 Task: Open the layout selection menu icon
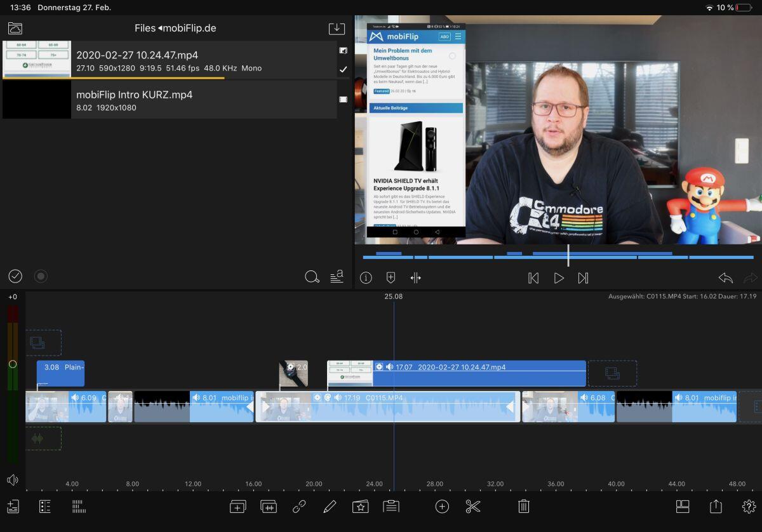click(x=683, y=506)
